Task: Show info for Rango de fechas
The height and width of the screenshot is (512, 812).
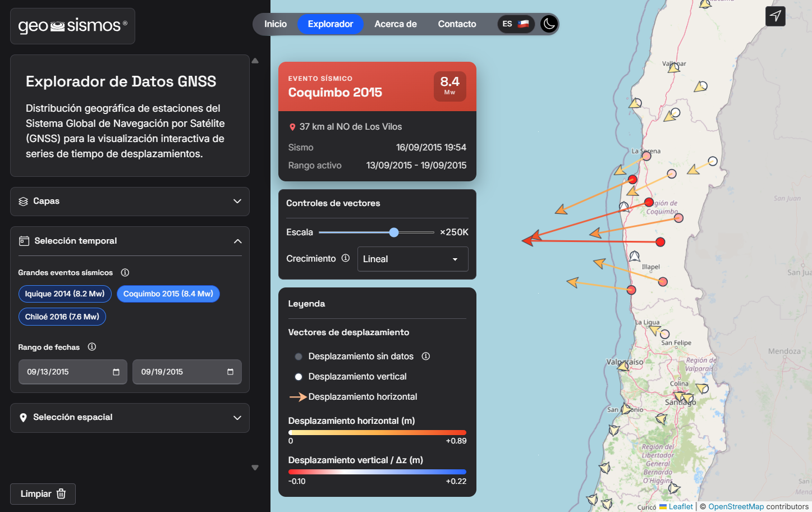Action: click(92, 347)
